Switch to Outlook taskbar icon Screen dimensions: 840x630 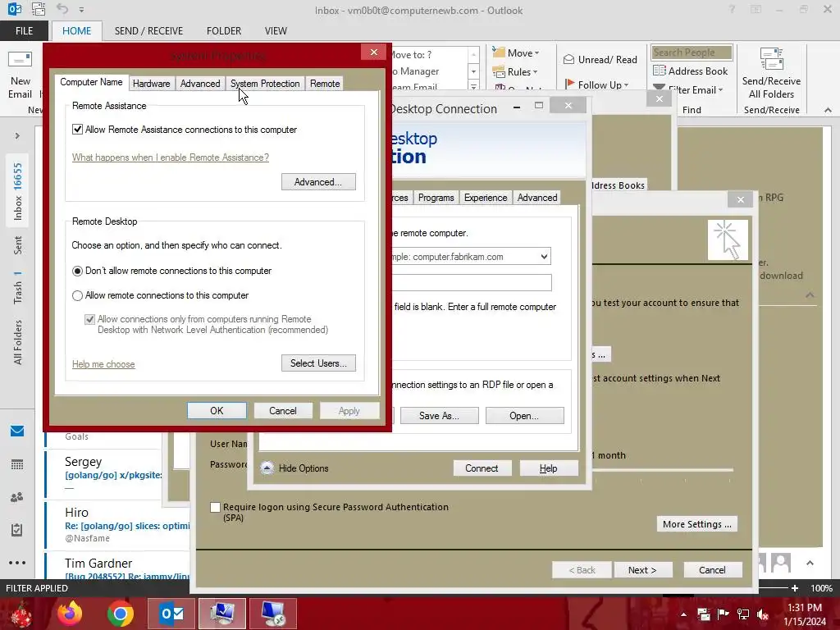point(171,614)
